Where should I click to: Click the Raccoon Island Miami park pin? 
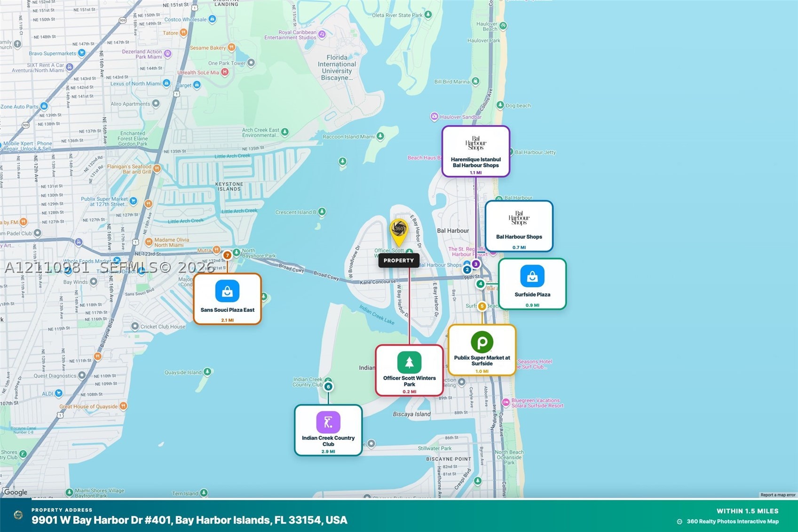pyautogui.click(x=380, y=136)
